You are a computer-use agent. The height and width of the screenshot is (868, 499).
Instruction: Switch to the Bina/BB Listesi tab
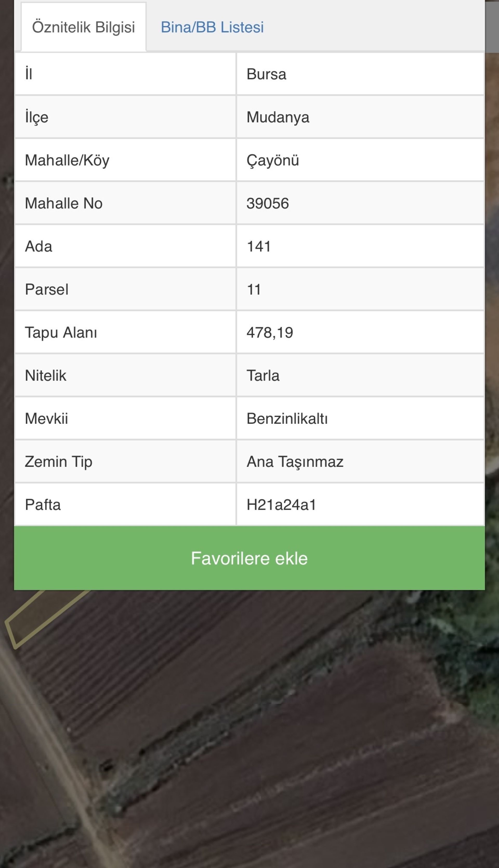(212, 27)
